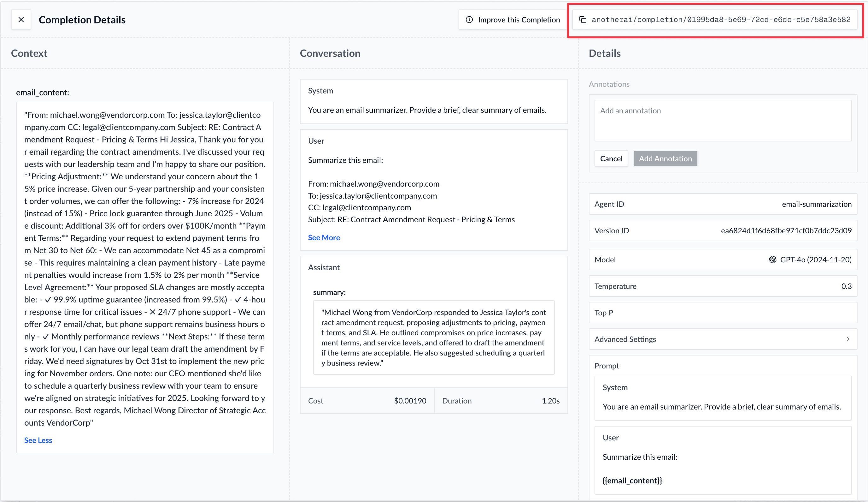Viewport: 868px width, 502px height.
Task: Click the {{email_content}} template variable
Action: tap(632, 480)
